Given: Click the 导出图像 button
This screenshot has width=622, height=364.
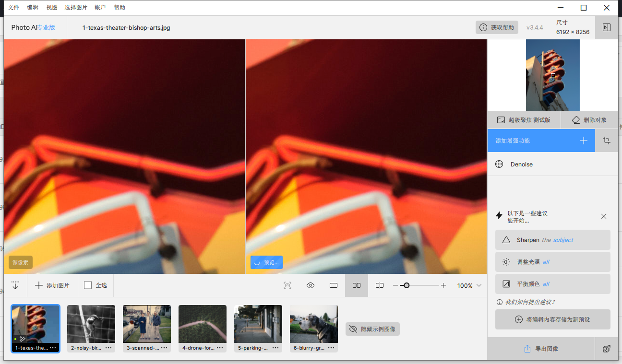Looking at the screenshot, I should (541, 349).
